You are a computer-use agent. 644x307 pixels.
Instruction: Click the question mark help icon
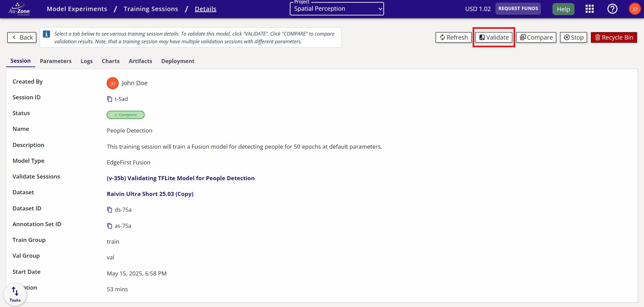[x=612, y=9]
